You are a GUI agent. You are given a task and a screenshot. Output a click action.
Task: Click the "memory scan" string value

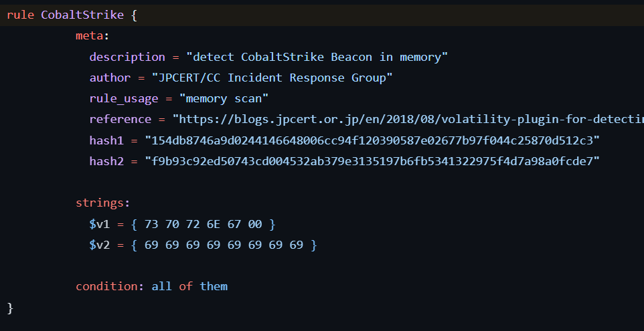pyautogui.click(x=224, y=98)
